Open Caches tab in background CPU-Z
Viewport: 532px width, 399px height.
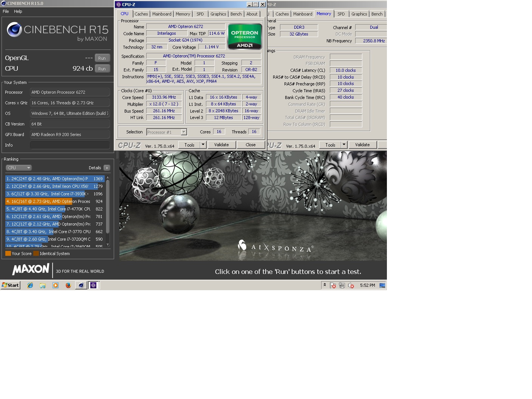282,14
